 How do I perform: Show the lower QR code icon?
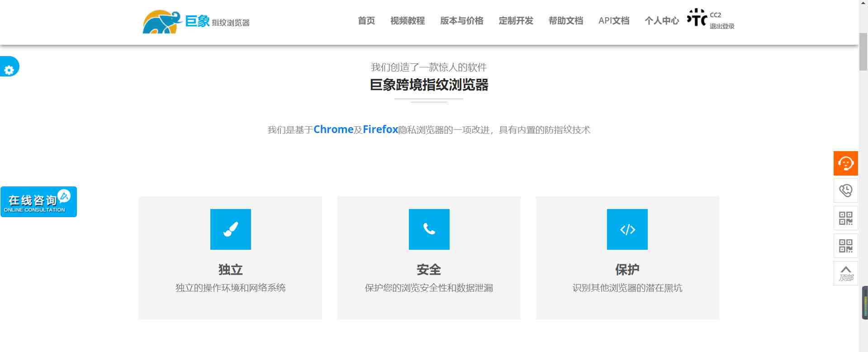(x=845, y=246)
